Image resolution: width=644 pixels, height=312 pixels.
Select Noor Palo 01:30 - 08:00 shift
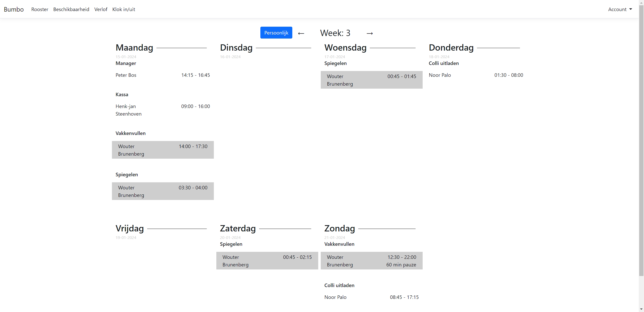476,75
